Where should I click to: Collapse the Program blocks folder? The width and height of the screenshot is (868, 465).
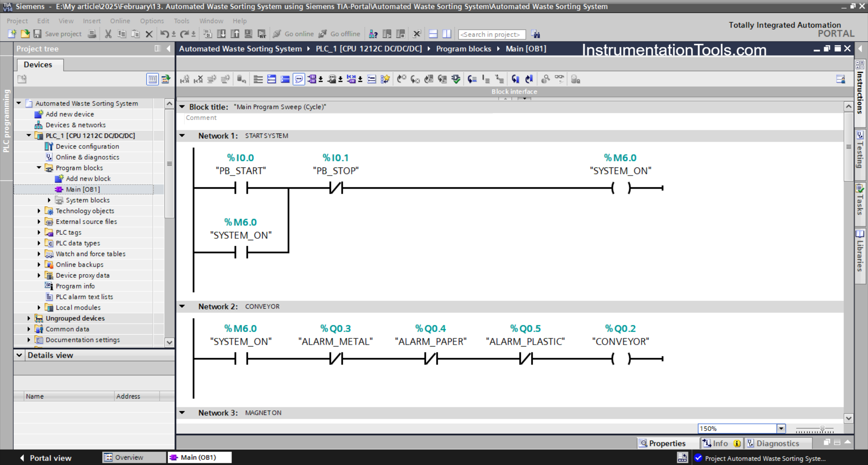pos(39,167)
